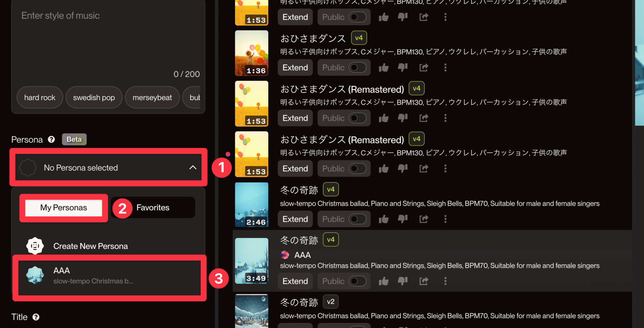Click the Title help question mark icon
The width and height of the screenshot is (644, 328).
point(36,317)
